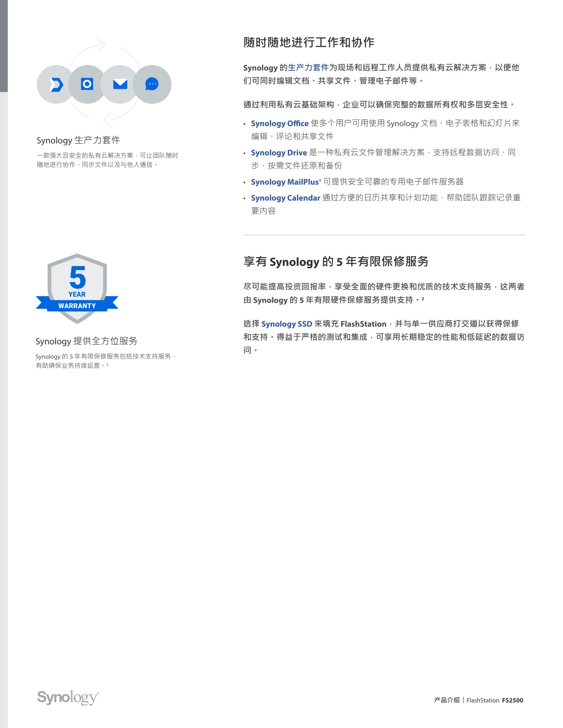Click the description 一款强大且安全的私有云解决方案

pos(107,160)
